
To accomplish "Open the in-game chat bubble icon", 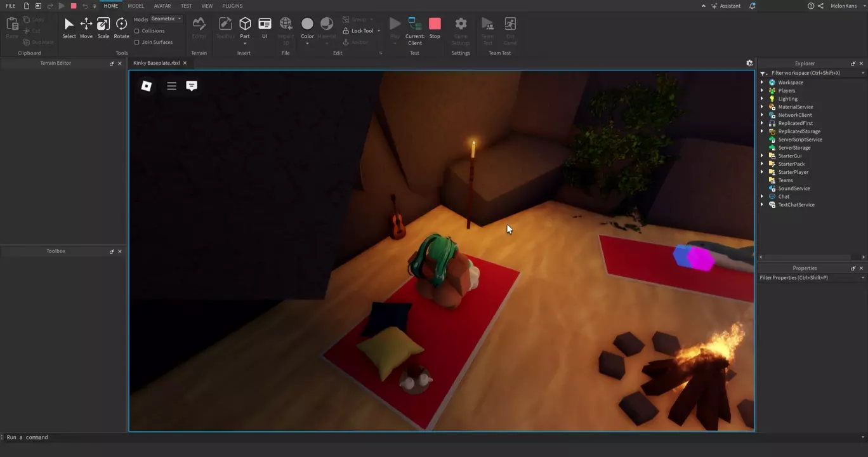I will coord(192,86).
